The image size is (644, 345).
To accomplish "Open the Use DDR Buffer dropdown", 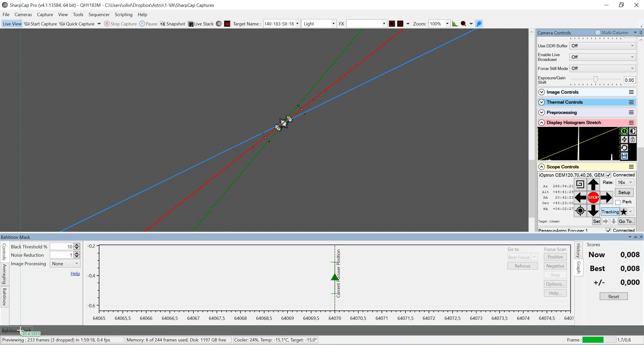I will point(602,46).
